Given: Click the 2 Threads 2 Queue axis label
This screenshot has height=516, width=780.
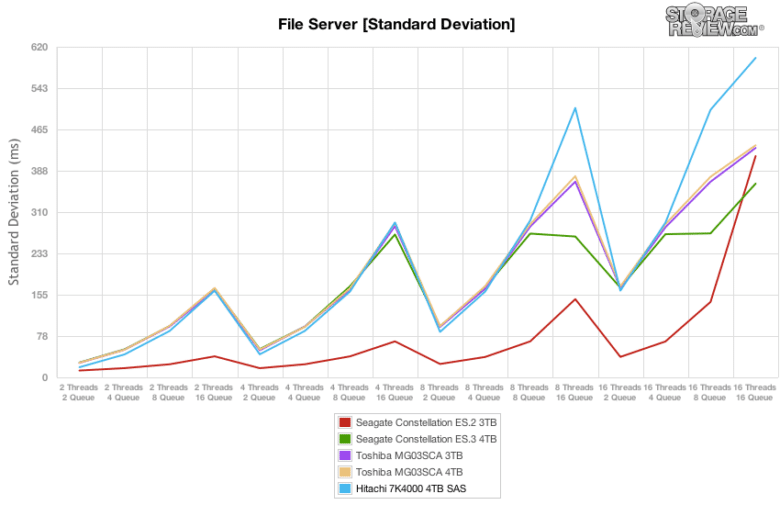Looking at the screenshot, I should pyautogui.click(x=79, y=392).
